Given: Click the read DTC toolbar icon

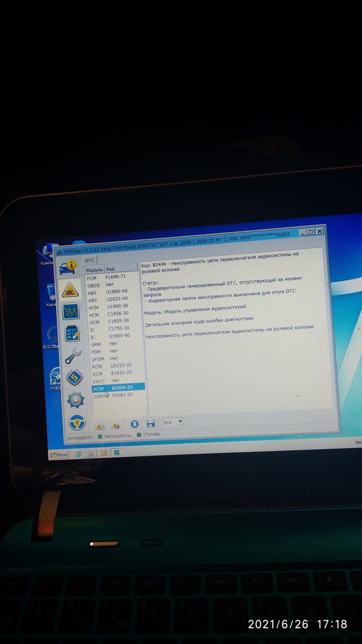Looking at the screenshot, I should click(100, 427).
